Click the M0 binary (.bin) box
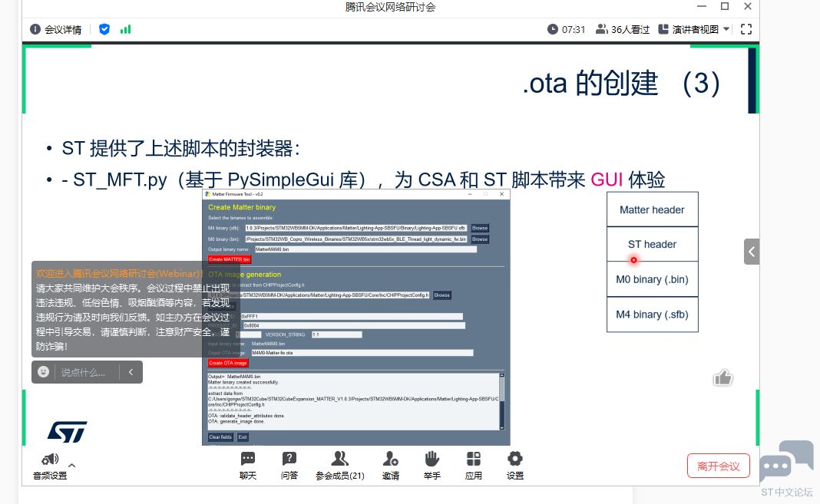 pos(652,279)
